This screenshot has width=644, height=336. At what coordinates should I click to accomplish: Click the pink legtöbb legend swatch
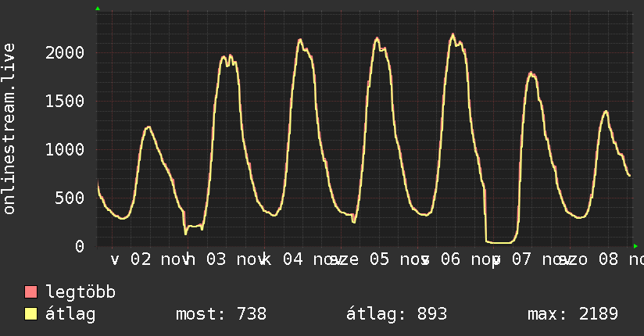point(31,292)
